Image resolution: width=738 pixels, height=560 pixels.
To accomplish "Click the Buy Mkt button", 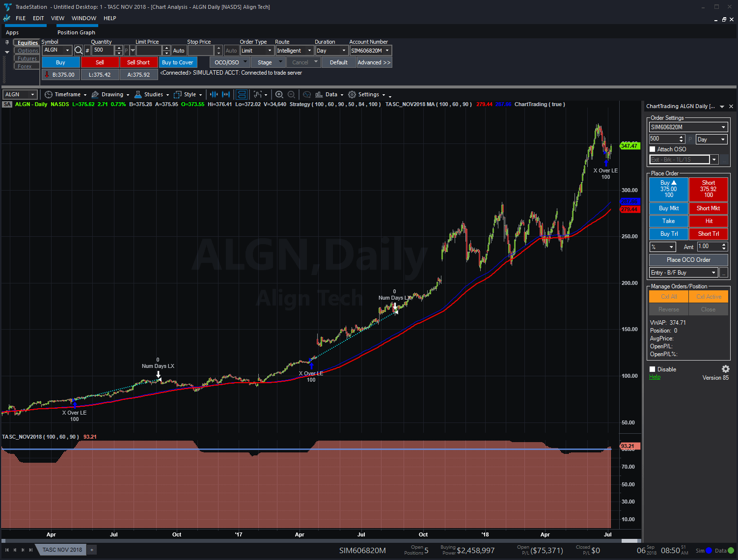I will [x=669, y=208].
